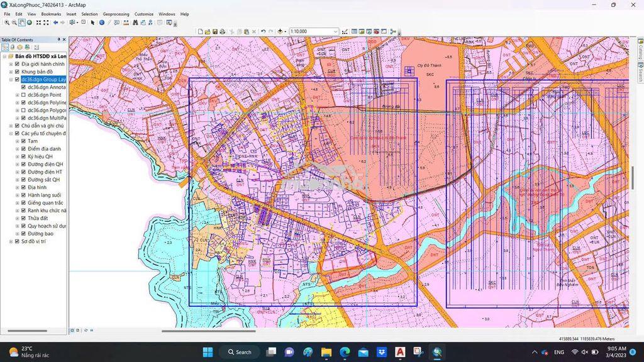The height and width of the screenshot is (362, 644).
Task: Enable the dc36.dgn Point layer
Action: tap(23, 95)
